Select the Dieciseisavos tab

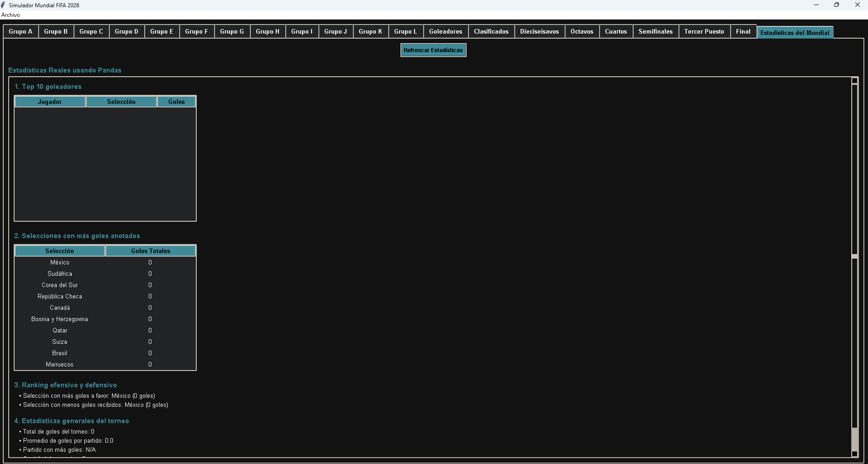coord(540,31)
